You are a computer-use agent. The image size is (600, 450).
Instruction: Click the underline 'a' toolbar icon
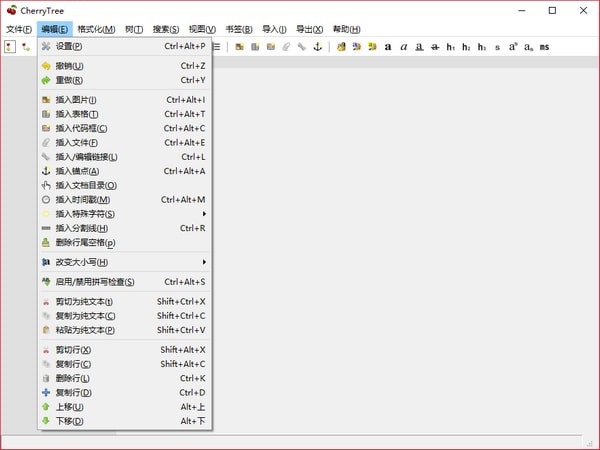tap(419, 47)
